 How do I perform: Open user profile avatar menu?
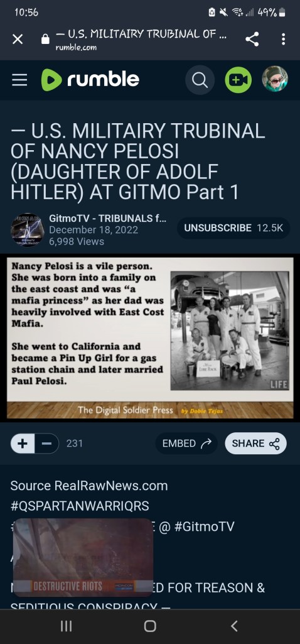coord(275,79)
